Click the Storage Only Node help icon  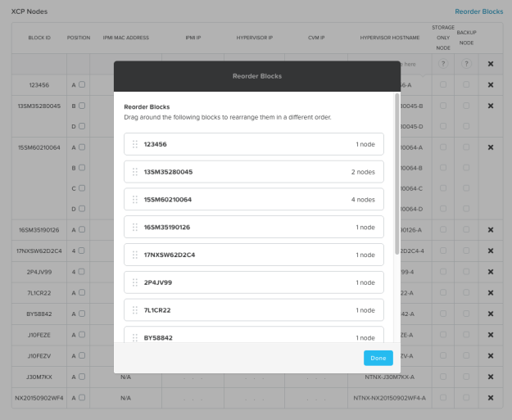click(x=443, y=64)
